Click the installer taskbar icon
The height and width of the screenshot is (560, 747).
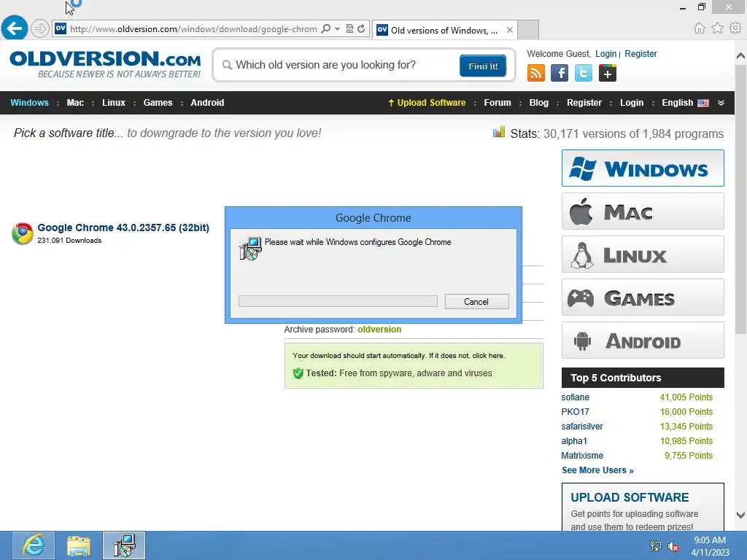[124, 545]
